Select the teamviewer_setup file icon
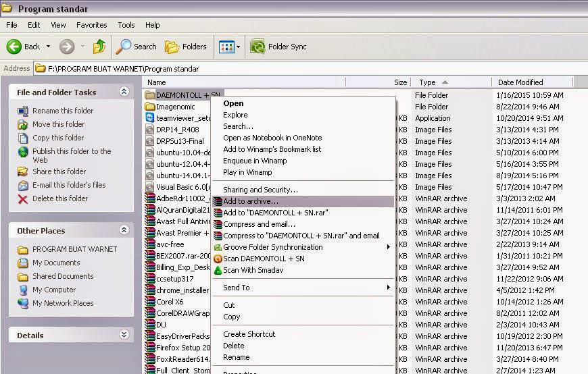This screenshot has height=374, width=588. pyautogui.click(x=150, y=118)
